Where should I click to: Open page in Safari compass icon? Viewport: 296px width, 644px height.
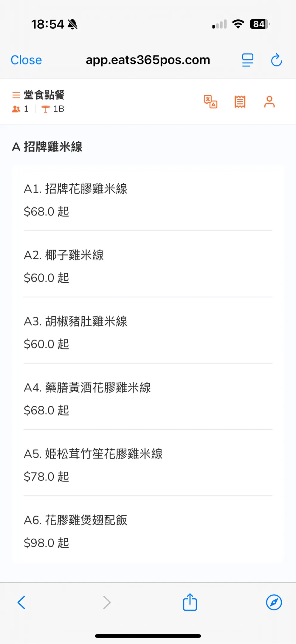click(x=274, y=602)
